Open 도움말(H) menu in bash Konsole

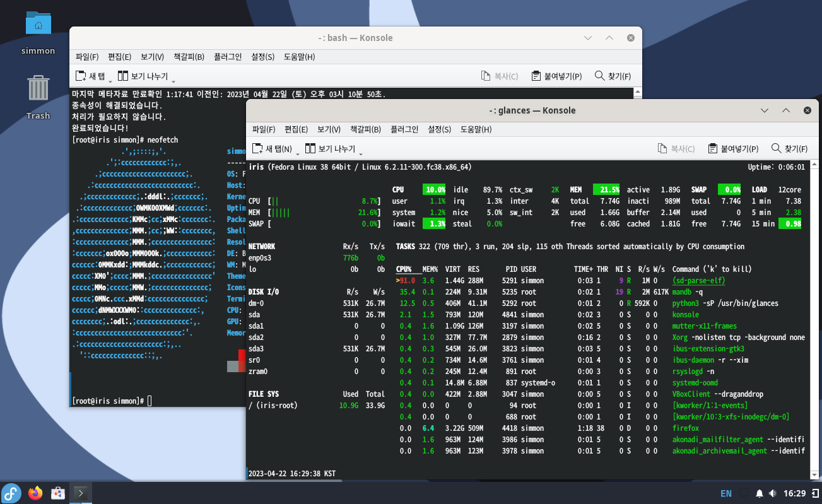(x=299, y=57)
